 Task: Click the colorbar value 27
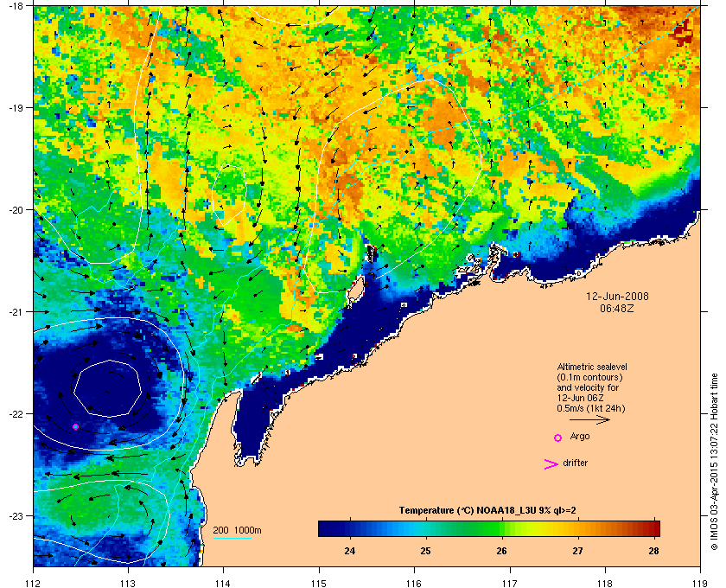click(x=578, y=551)
